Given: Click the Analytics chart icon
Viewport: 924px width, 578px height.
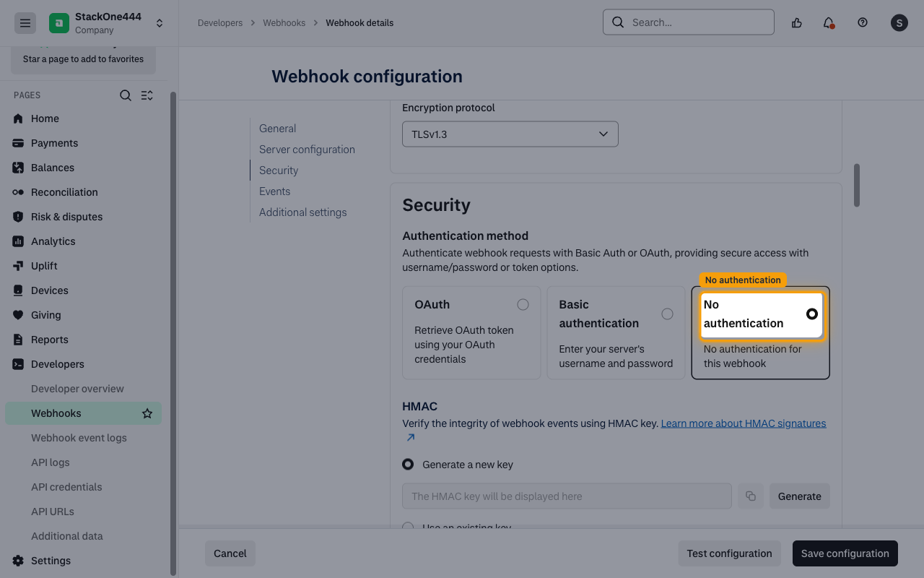Looking at the screenshot, I should [x=18, y=241].
